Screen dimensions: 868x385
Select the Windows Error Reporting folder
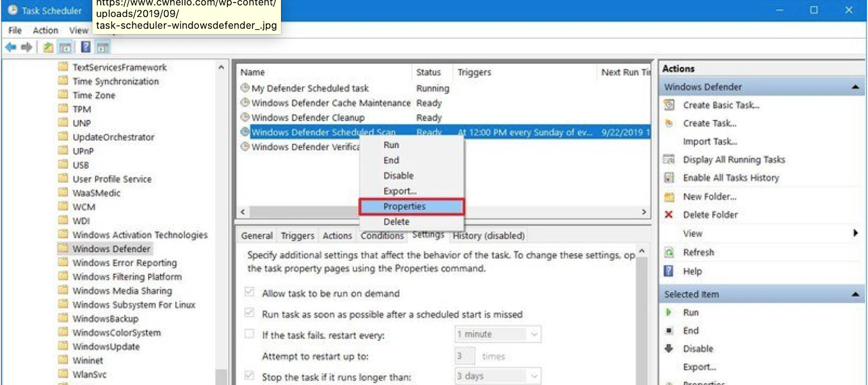(x=124, y=262)
